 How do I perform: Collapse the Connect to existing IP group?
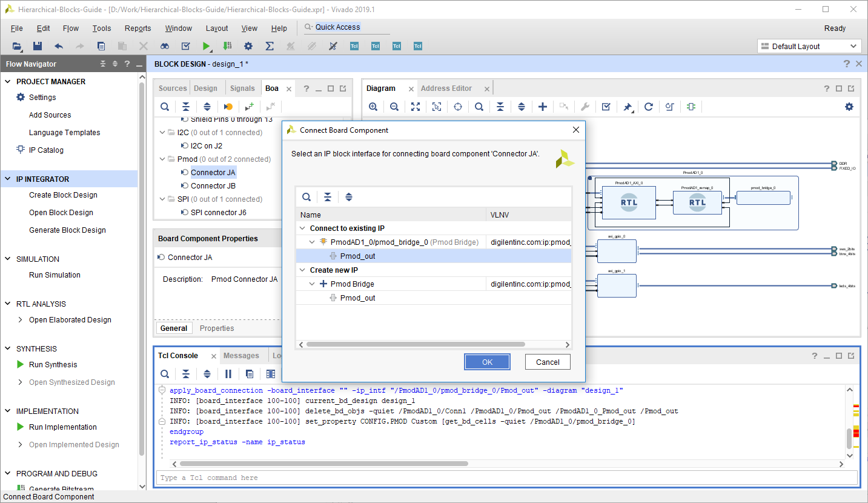tap(302, 228)
